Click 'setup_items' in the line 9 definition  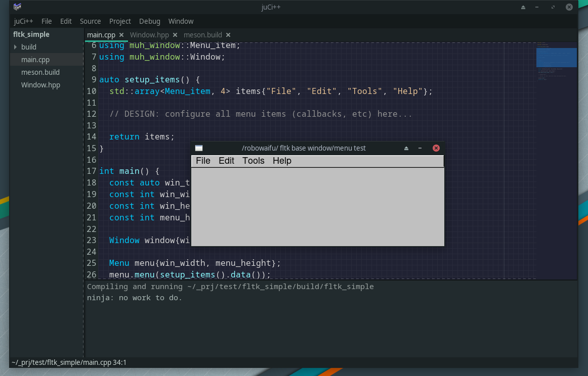[152, 80]
